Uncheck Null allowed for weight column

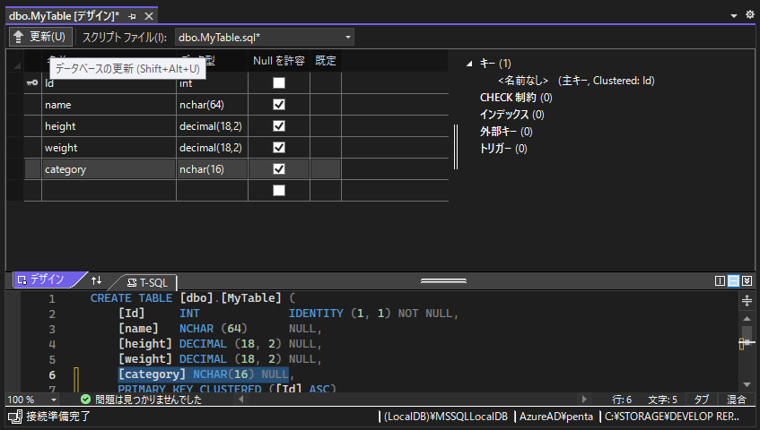279,147
